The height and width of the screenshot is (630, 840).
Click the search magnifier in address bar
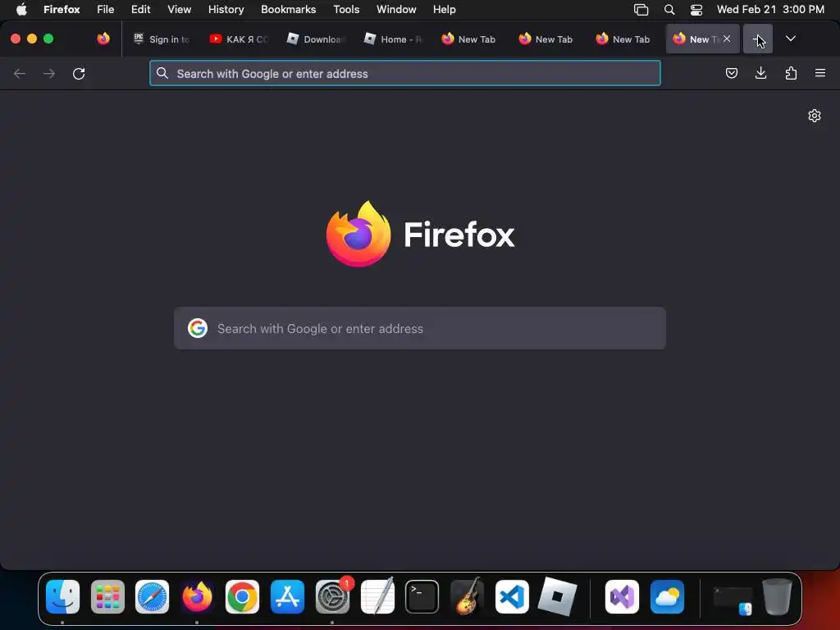pos(162,73)
